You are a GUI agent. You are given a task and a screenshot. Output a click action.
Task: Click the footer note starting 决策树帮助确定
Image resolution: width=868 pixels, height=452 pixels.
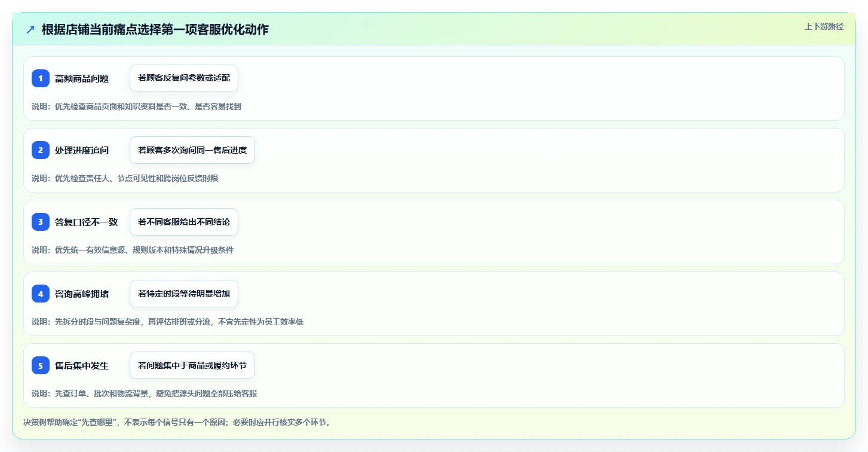click(177, 422)
